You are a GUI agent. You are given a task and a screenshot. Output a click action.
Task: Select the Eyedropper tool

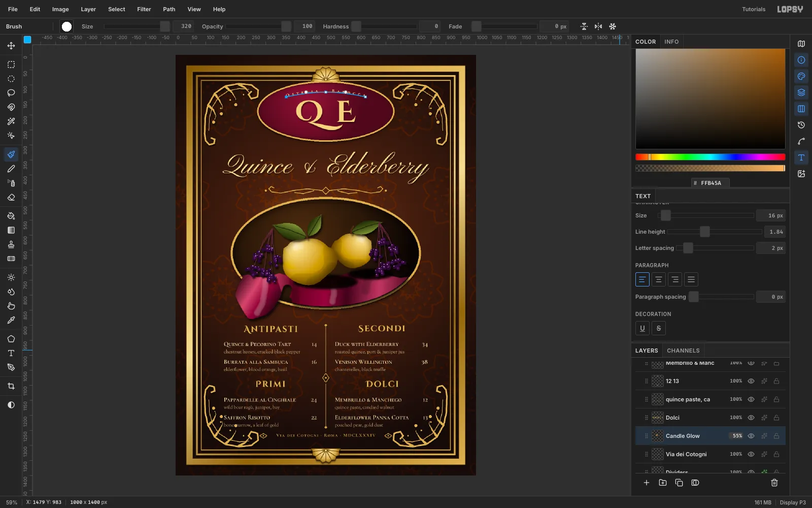coord(11,320)
